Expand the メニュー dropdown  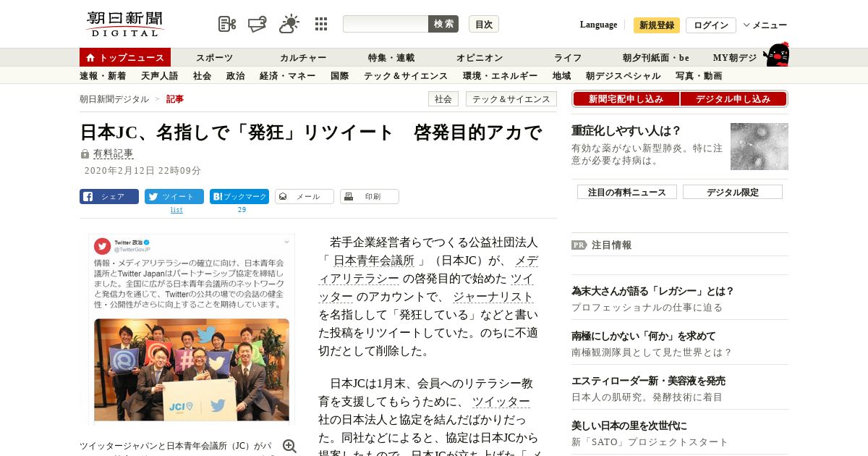tap(765, 25)
